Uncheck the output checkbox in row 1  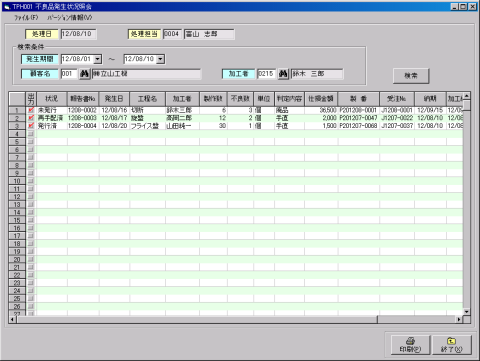click(x=31, y=110)
